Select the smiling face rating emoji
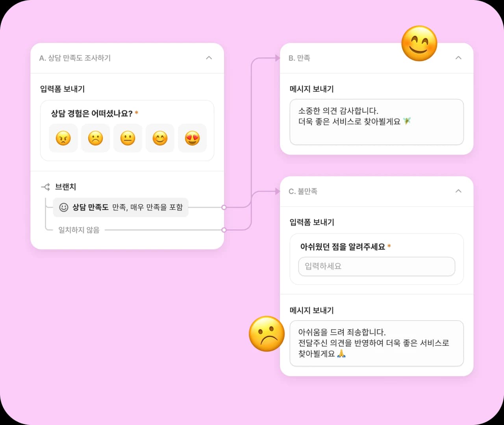Viewport: 504px width, 425px height. tap(160, 138)
